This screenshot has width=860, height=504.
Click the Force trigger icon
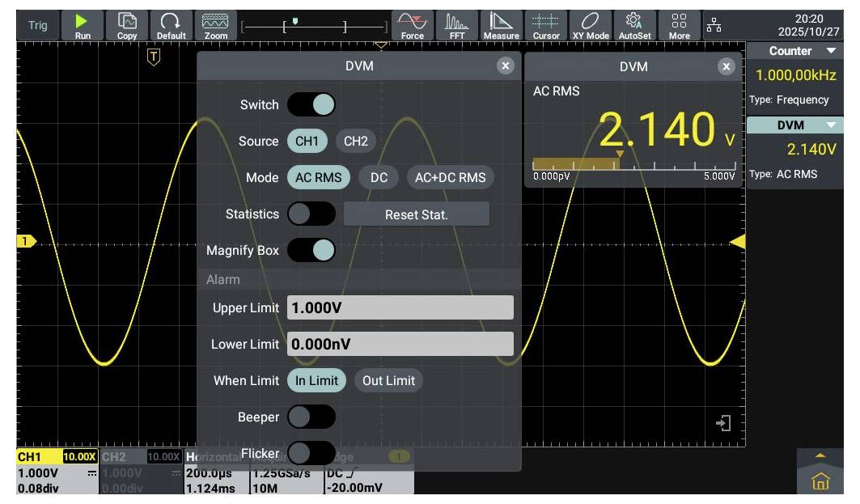point(412,24)
